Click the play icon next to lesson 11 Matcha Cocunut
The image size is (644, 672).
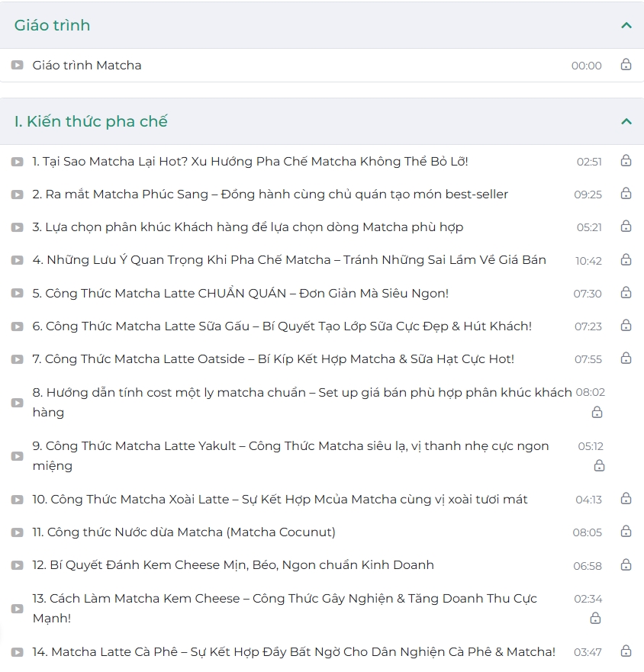click(16, 532)
